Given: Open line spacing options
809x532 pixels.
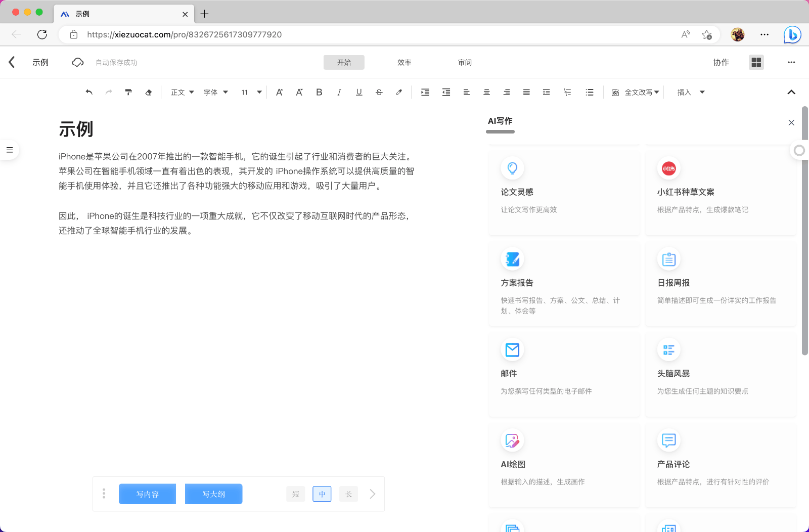Looking at the screenshot, I should [546, 92].
